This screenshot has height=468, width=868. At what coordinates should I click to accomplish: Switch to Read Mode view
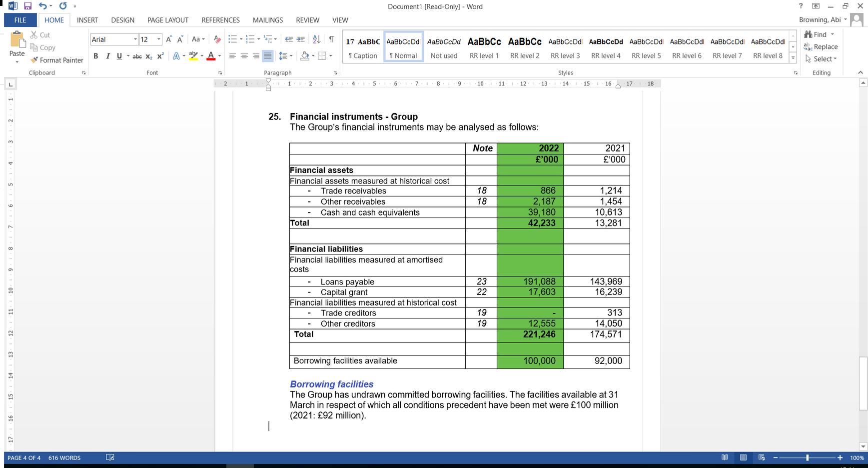(725, 457)
